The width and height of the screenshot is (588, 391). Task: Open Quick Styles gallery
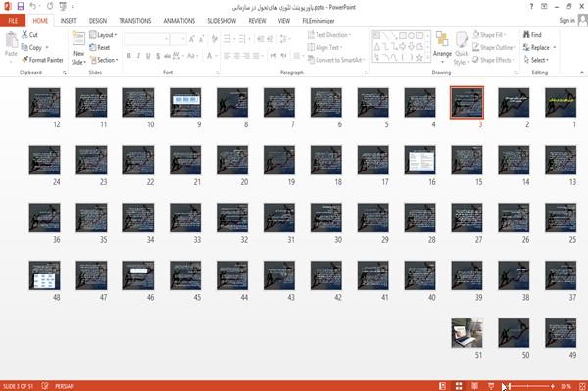tap(462, 49)
